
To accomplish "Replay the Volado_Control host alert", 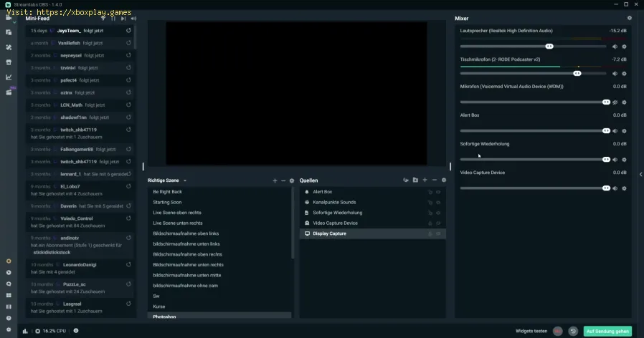I will [x=128, y=218].
